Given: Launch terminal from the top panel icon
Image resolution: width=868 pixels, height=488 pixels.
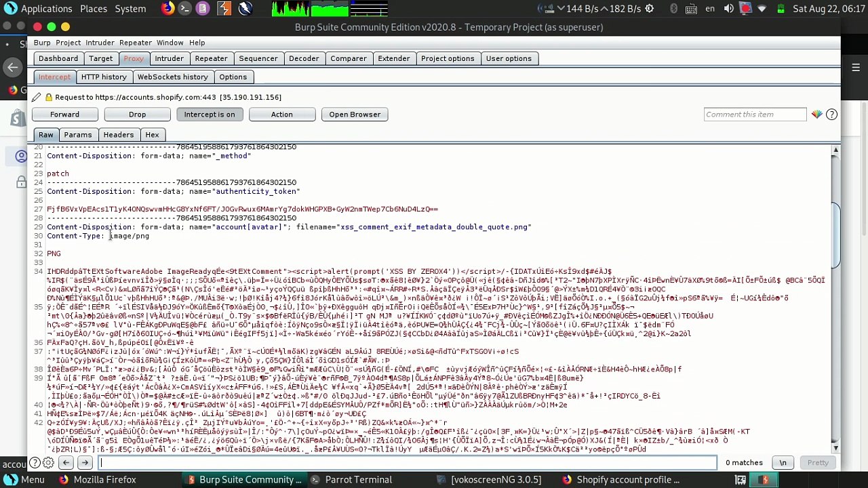Looking at the screenshot, I should pyautogui.click(x=185, y=9).
